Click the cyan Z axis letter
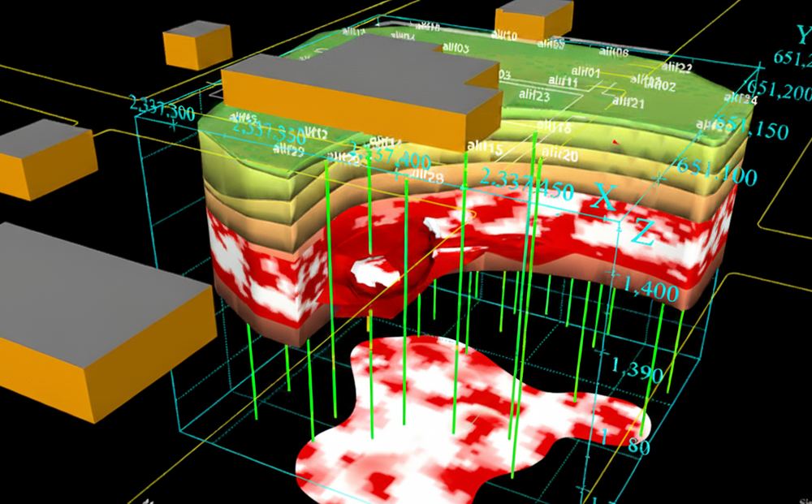 pos(642,232)
